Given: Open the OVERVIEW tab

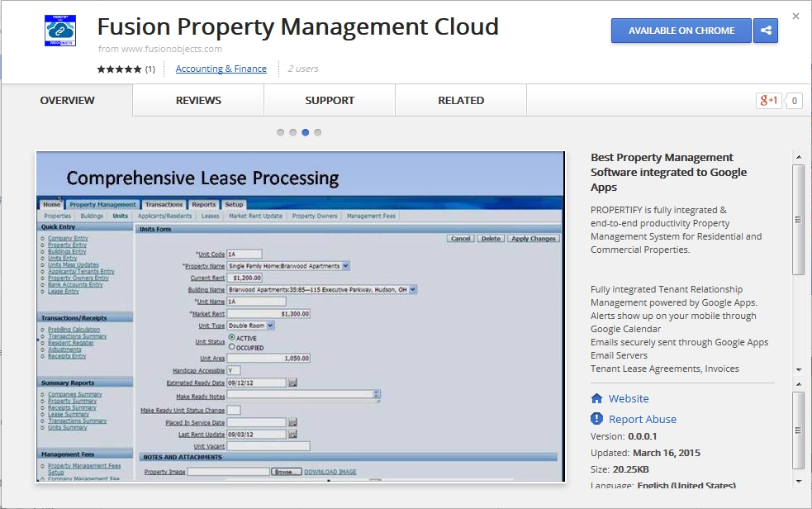Looking at the screenshot, I should [x=67, y=101].
